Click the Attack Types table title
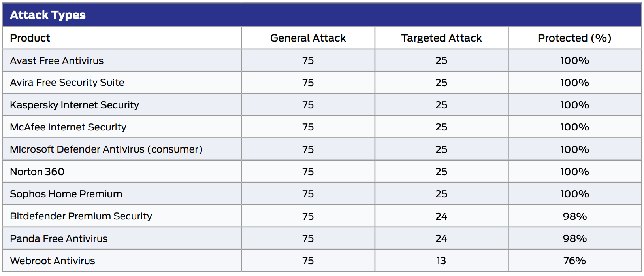The image size is (644, 276). 48,15
